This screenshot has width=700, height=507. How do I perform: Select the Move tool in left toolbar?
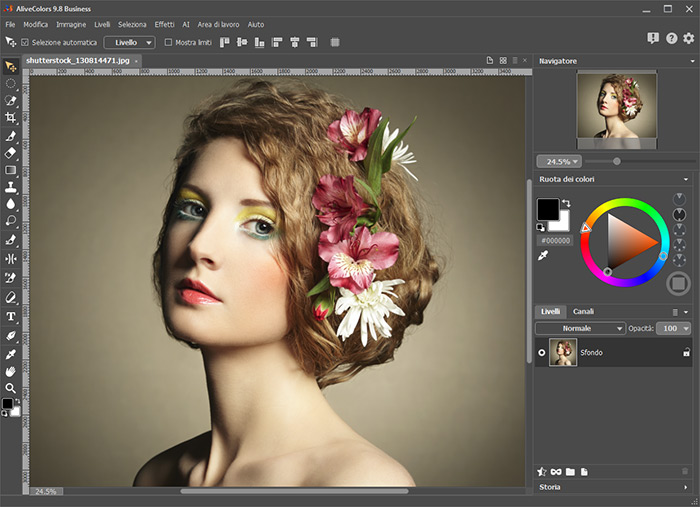click(11, 66)
